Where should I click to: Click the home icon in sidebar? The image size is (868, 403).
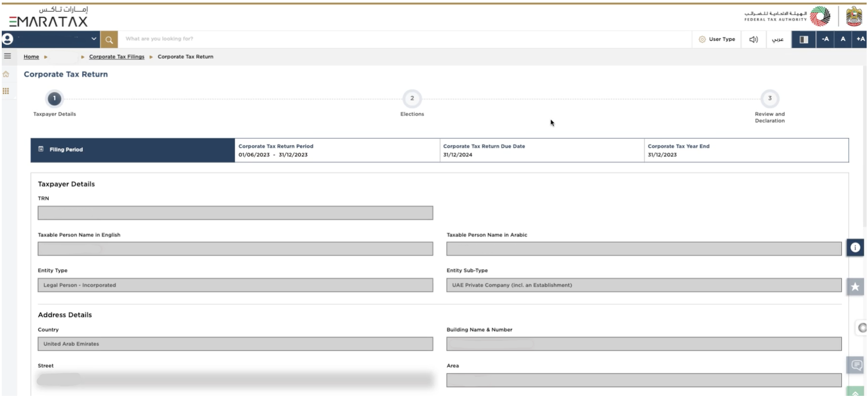pyautogui.click(x=6, y=74)
